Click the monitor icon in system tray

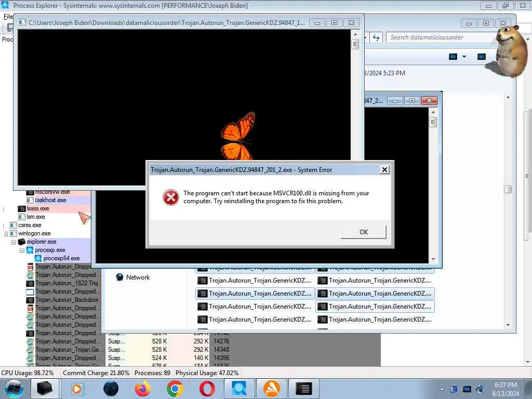click(467, 389)
